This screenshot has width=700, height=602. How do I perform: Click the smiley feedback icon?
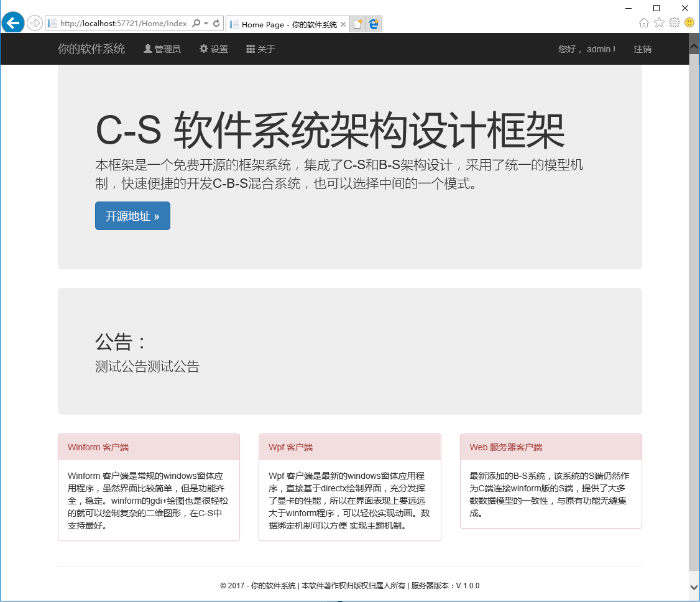(x=689, y=23)
